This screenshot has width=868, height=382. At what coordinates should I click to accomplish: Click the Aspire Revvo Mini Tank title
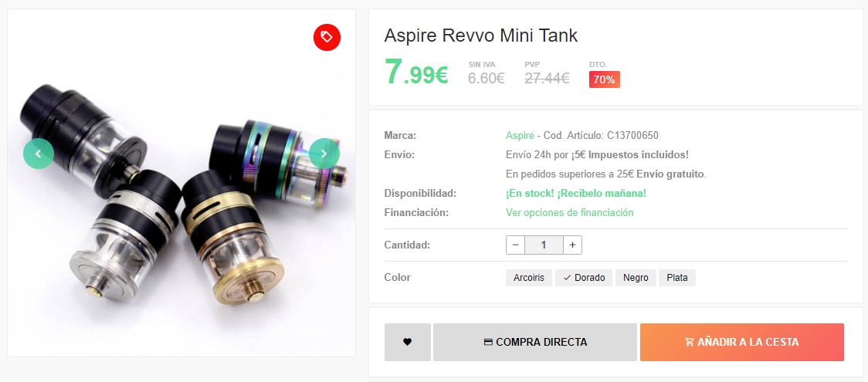pos(480,36)
